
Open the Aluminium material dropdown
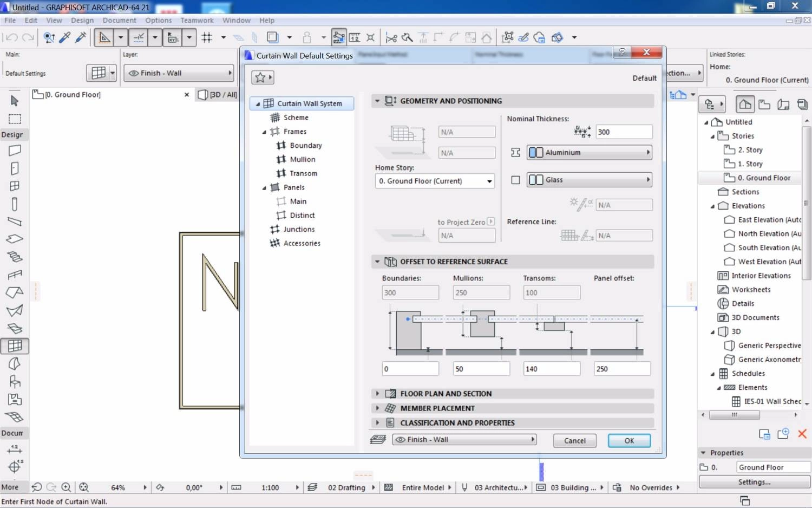[589, 153]
